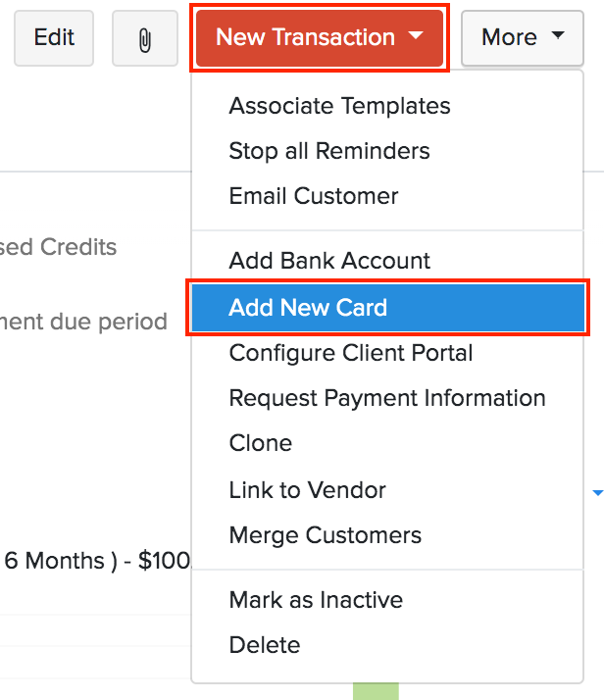Click the green bar below the menu
Screen dimensions: 604x700
tap(376, 691)
